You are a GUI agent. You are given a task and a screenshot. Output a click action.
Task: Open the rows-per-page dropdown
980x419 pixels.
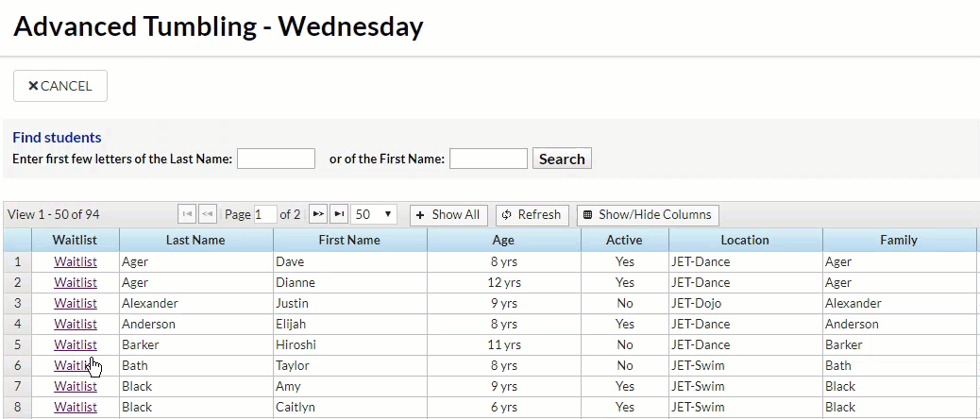tap(374, 215)
